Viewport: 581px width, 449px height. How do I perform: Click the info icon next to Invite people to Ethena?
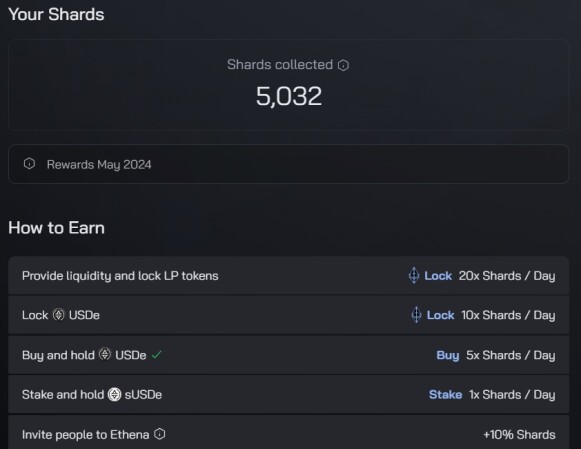[160, 434]
